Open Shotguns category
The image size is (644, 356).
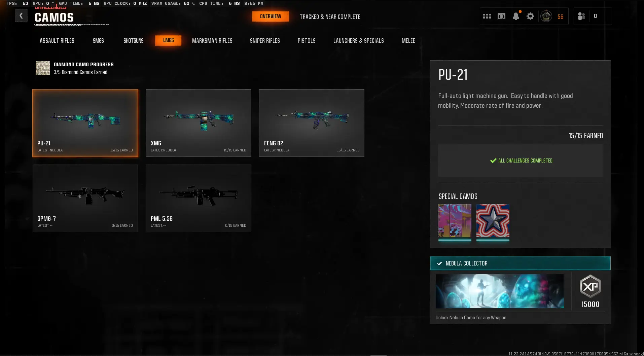tap(133, 40)
